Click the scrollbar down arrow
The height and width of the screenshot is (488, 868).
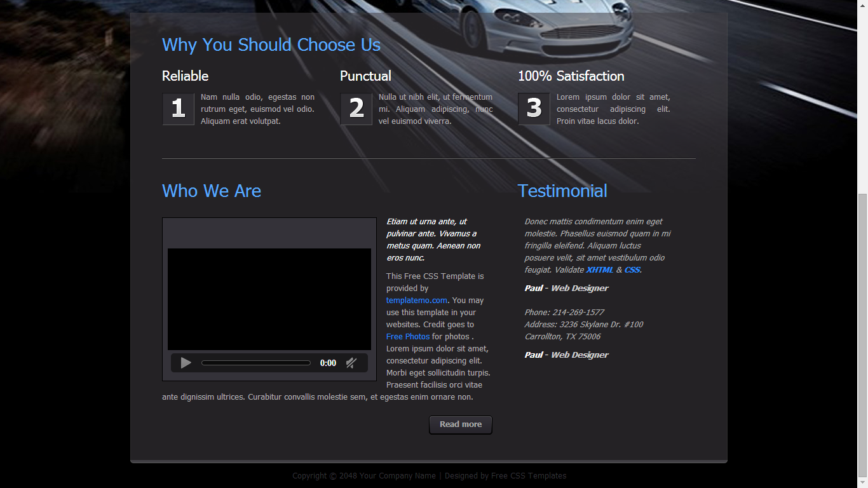(x=863, y=483)
